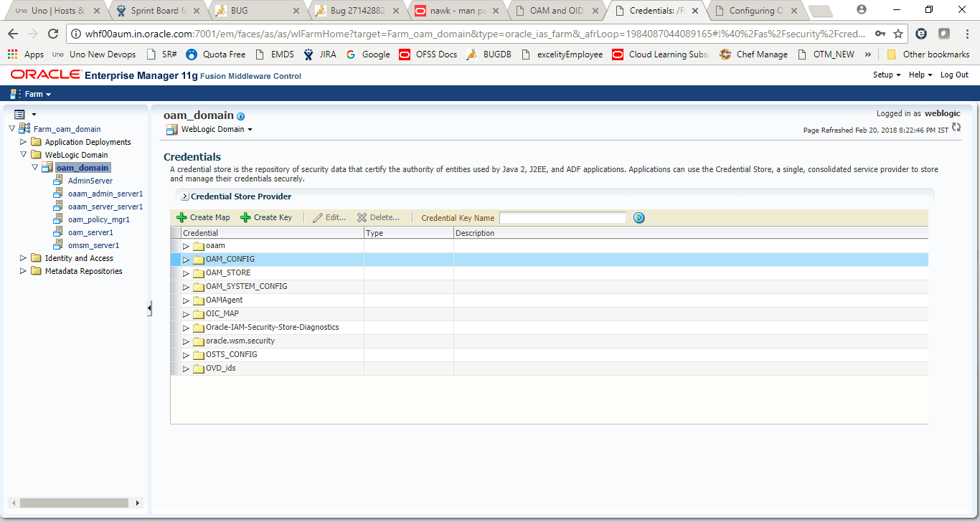Click the omsm_server1 server icon
The width and height of the screenshot is (980, 522).
[59, 245]
